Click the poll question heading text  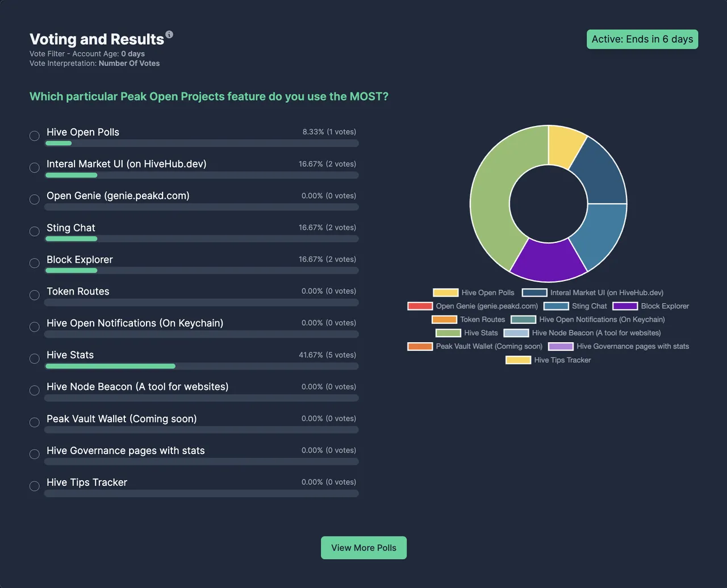(209, 96)
